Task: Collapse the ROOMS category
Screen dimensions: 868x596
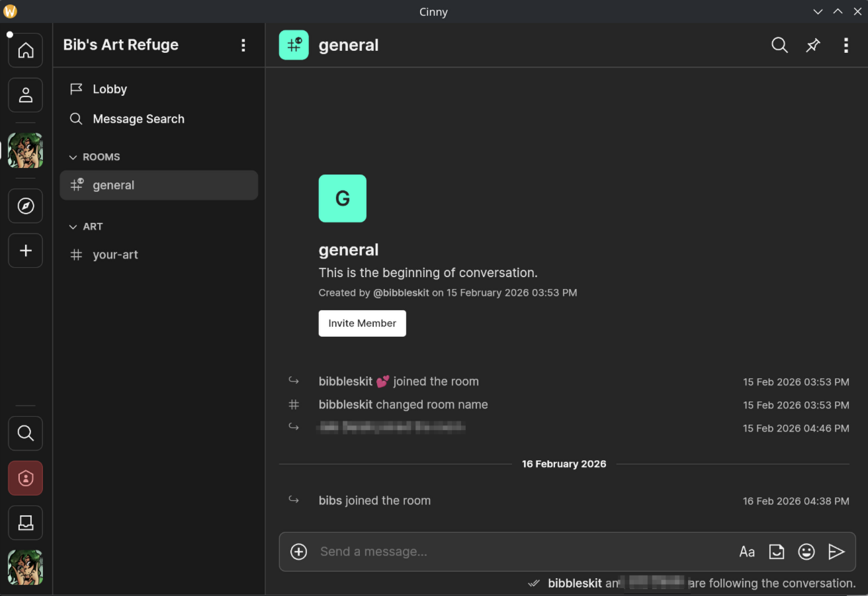Action: click(95, 157)
